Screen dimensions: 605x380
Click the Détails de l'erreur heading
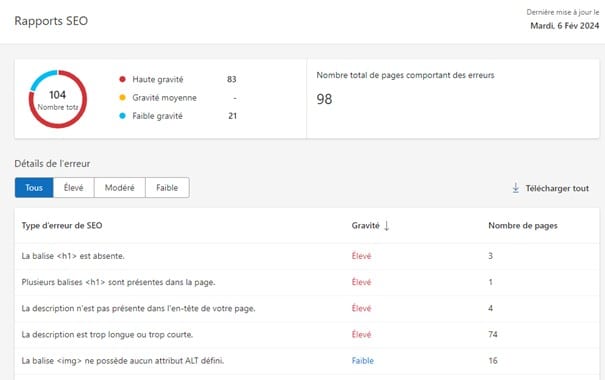(x=52, y=164)
